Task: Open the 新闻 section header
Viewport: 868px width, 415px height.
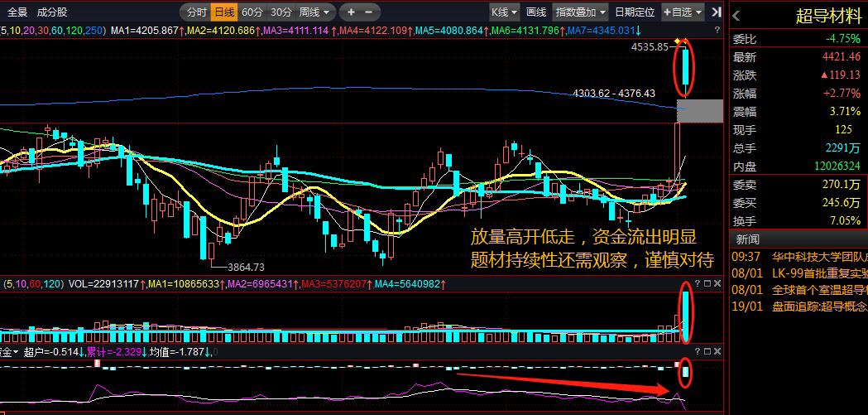Action: pyautogui.click(x=747, y=239)
